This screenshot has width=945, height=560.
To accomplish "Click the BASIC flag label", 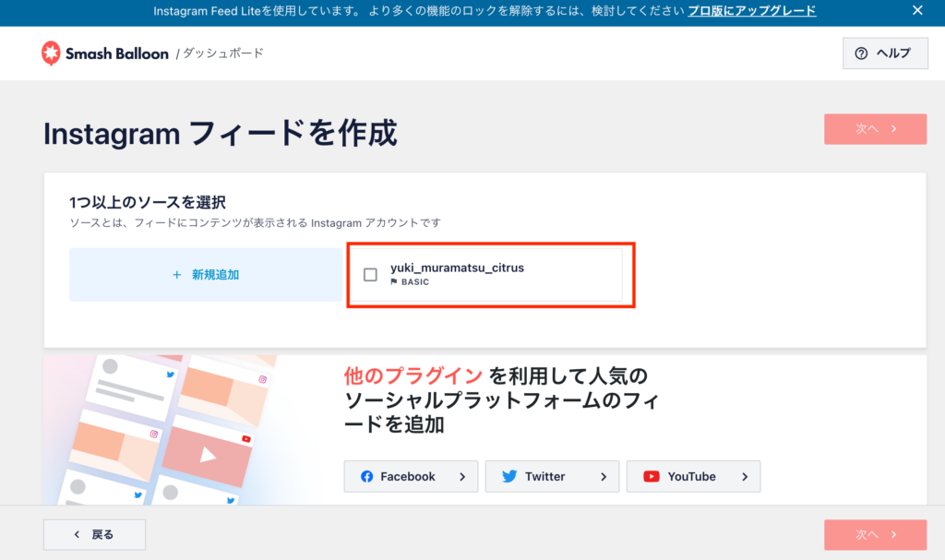I will pyautogui.click(x=410, y=282).
